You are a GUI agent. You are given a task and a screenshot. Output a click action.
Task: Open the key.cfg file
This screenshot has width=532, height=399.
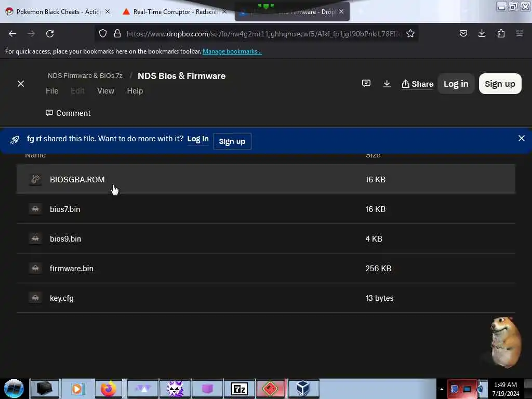(265, 298)
